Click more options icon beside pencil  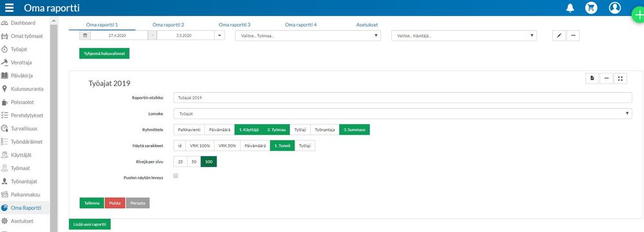tap(573, 35)
